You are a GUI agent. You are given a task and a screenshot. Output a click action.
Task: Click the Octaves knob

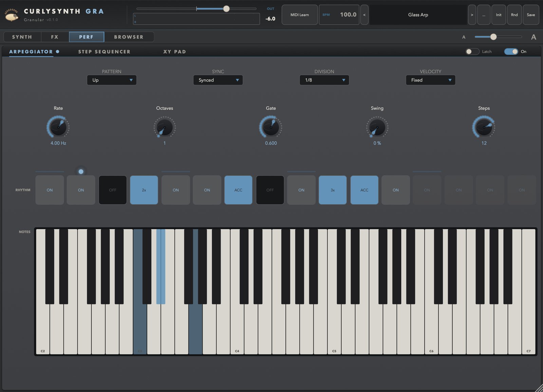click(x=165, y=127)
